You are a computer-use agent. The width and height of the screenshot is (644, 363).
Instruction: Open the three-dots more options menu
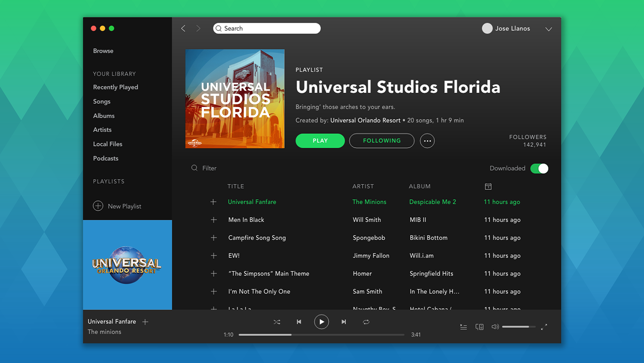click(427, 141)
